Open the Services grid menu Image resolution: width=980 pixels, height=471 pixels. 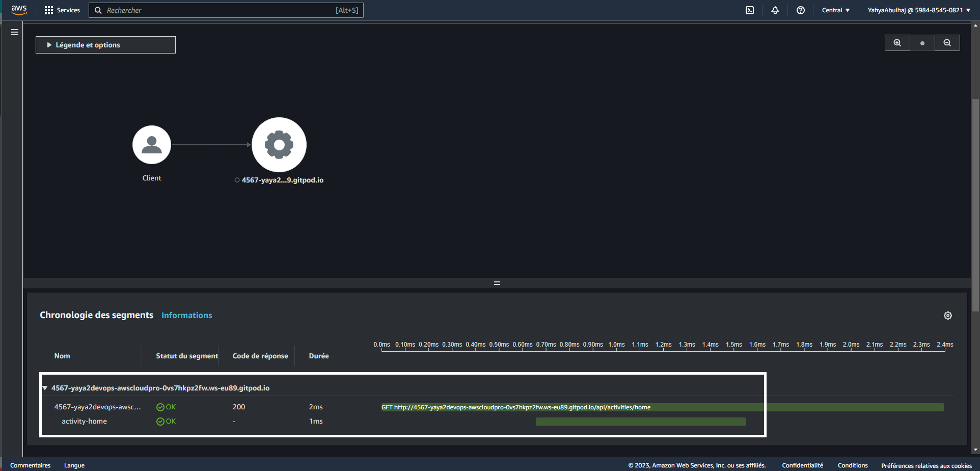(62, 10)
